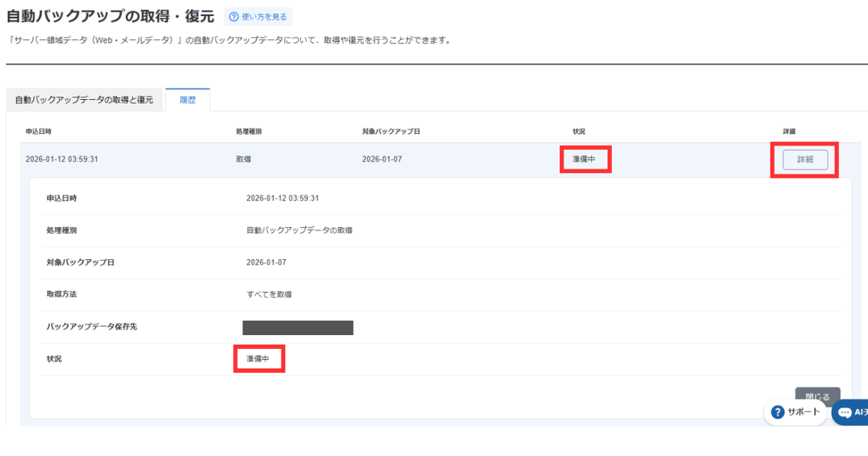The height and width of the screenshot is (456, 868).
Task: Click the 自動バックアップデータの取得 value text
Action: [299, 230]
